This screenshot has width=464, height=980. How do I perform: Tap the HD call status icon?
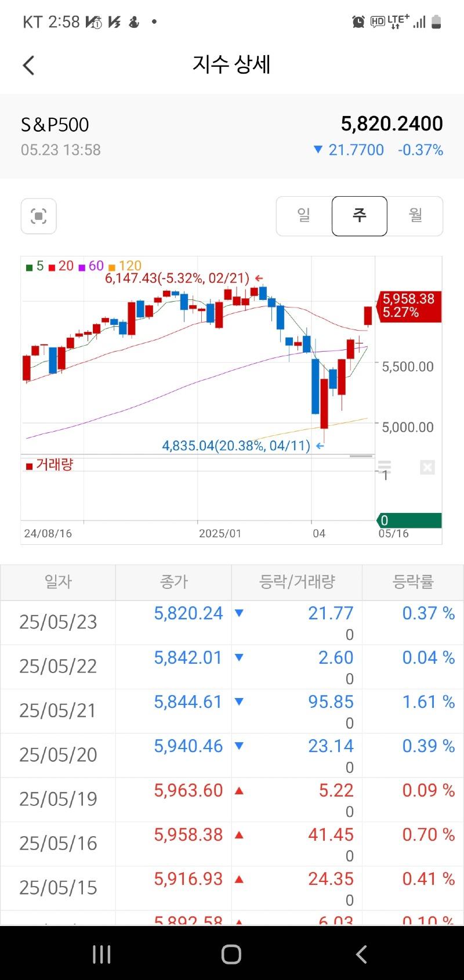pyautogui.click(x=378, y=22)
